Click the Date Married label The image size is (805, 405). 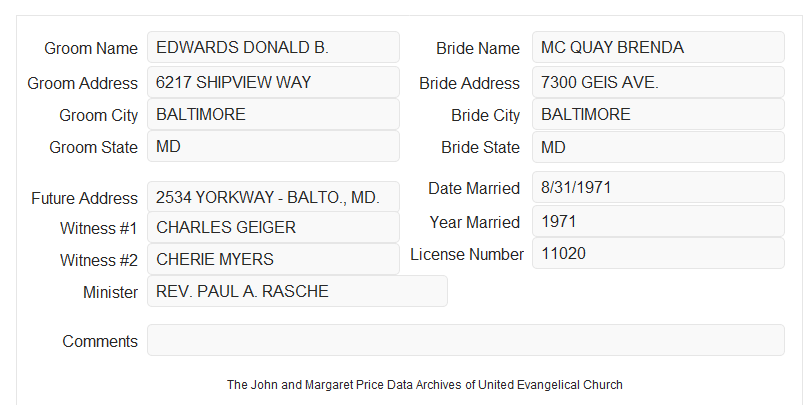pyautogui.click(x=474, y=188)
